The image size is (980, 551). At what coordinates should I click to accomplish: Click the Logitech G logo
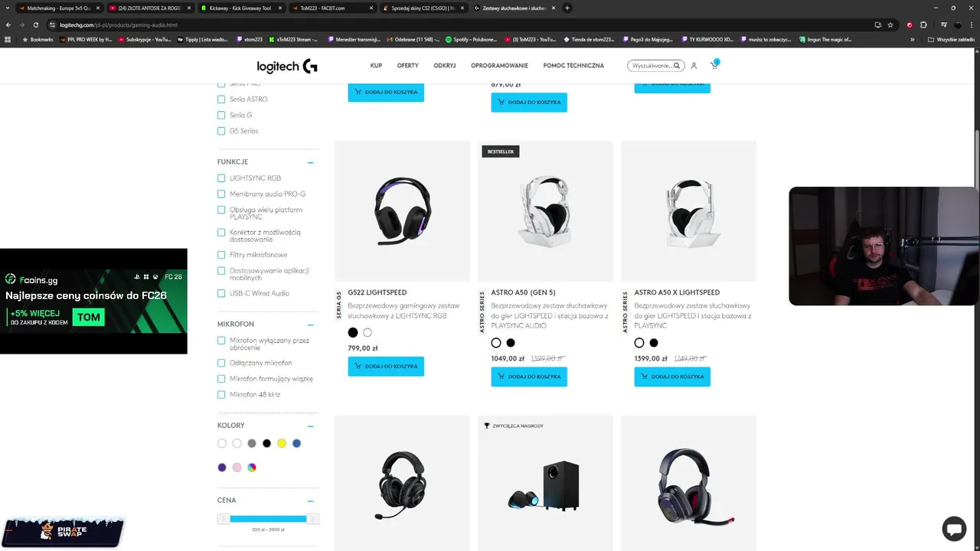click(x=286, y=66)
